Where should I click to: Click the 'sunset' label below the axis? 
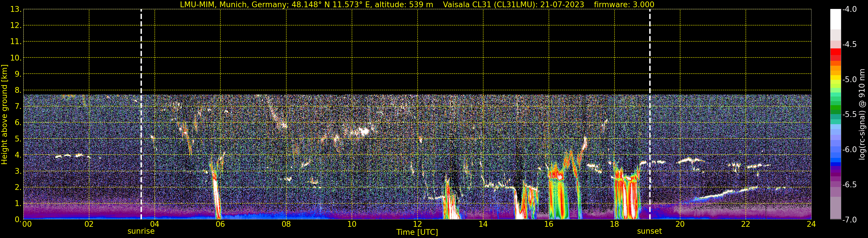[x=649, y=231]
